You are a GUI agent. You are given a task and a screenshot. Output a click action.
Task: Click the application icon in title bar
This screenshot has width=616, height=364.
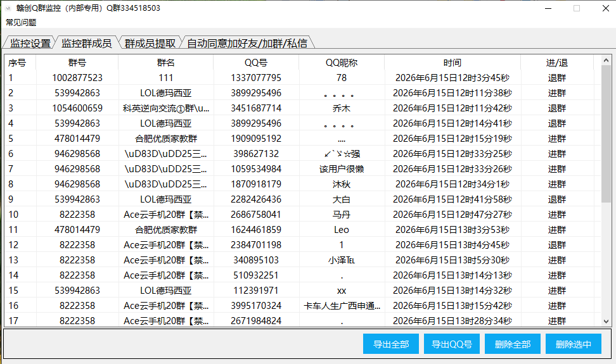click(x=8, y=8)
